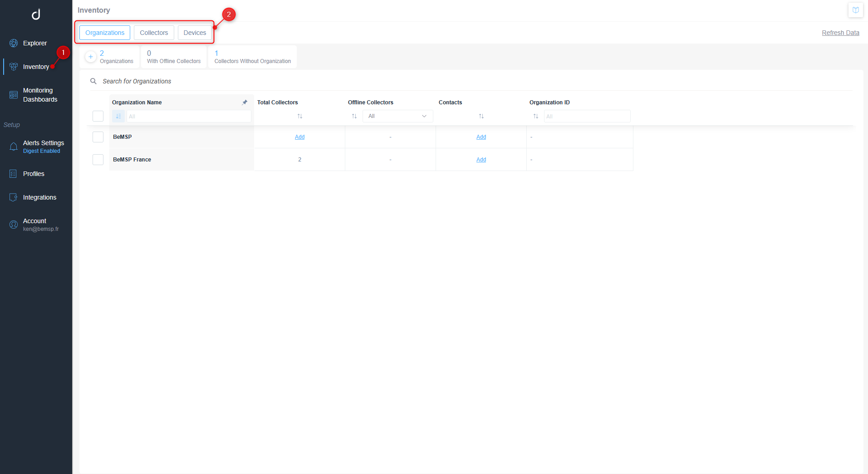Check the BeMSP France row checkbox
Screen dimensions: 868x474
pos(98,160)
